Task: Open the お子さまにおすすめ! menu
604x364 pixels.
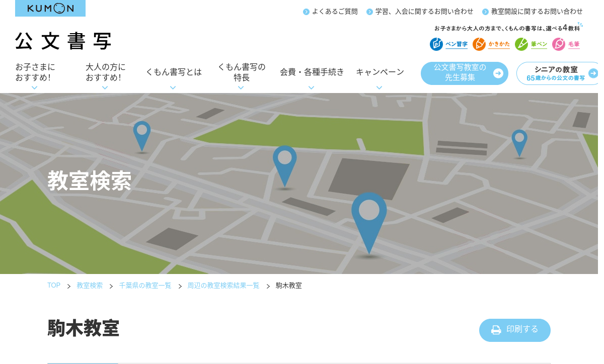Action: [35, 72]
